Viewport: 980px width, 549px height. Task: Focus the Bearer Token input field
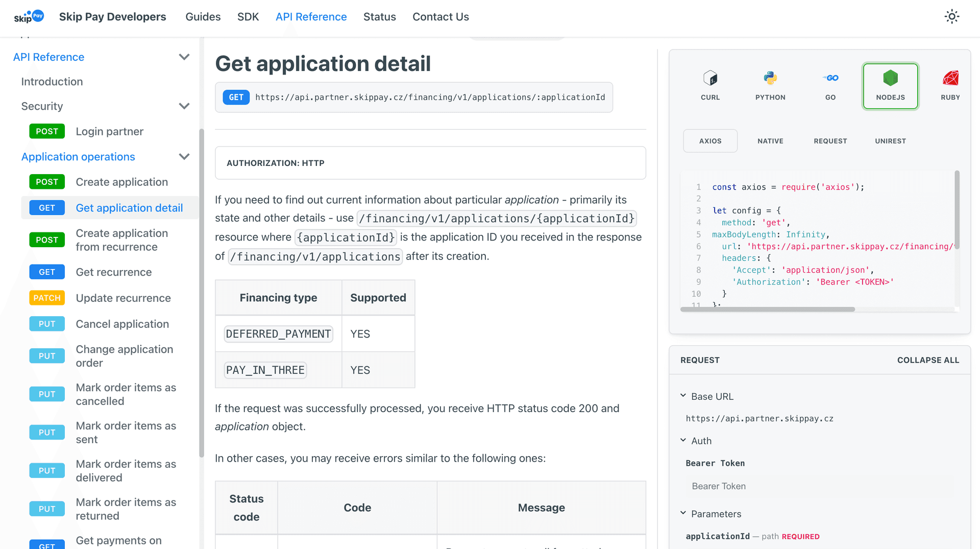coord(819,486)
